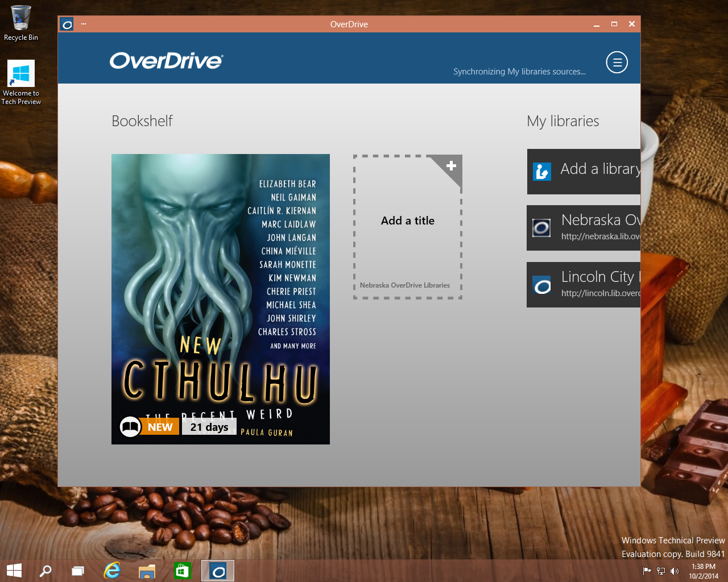This screenshot has height=582, width=728.
Task: Open the Windows Store taskbar icon
Action: (x=182, y=571)
